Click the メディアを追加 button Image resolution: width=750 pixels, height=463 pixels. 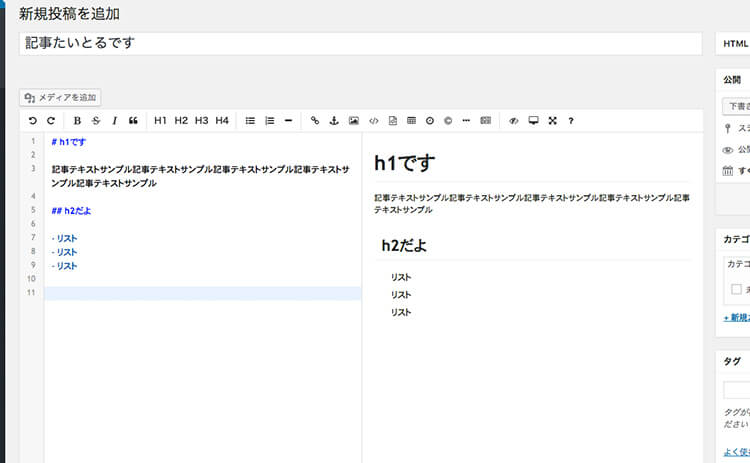60,97
